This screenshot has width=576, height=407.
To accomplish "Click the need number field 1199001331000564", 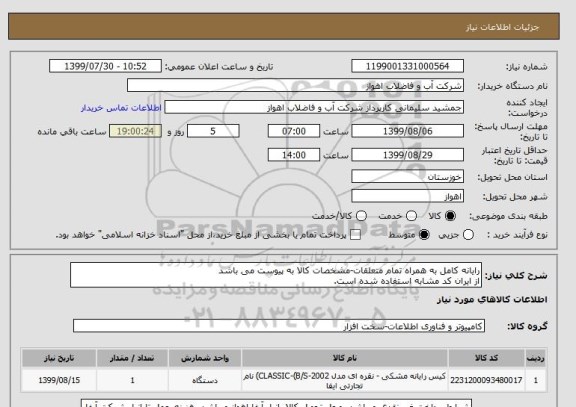I will point(407,66).
